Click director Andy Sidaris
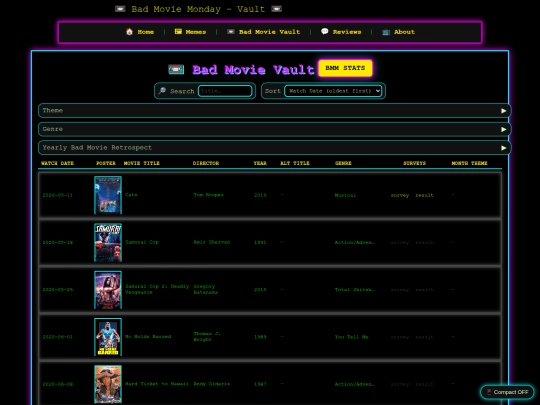 point(211,384)
